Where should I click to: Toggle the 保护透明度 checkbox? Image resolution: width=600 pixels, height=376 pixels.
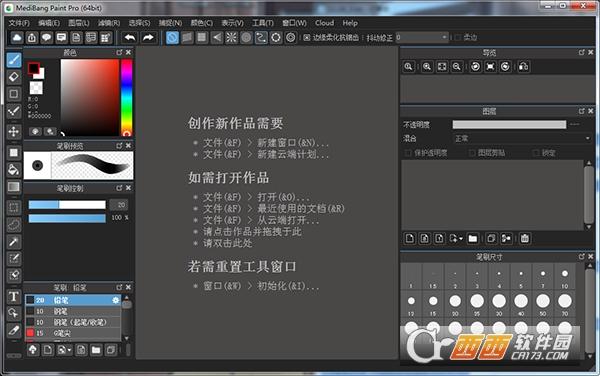pyautogui.click(x=408, y=153)
